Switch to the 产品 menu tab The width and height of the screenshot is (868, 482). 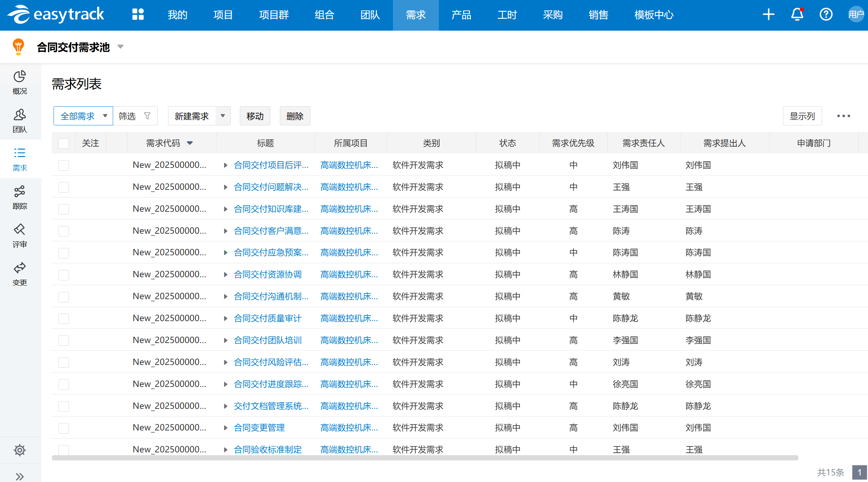(x=461, y=15)
